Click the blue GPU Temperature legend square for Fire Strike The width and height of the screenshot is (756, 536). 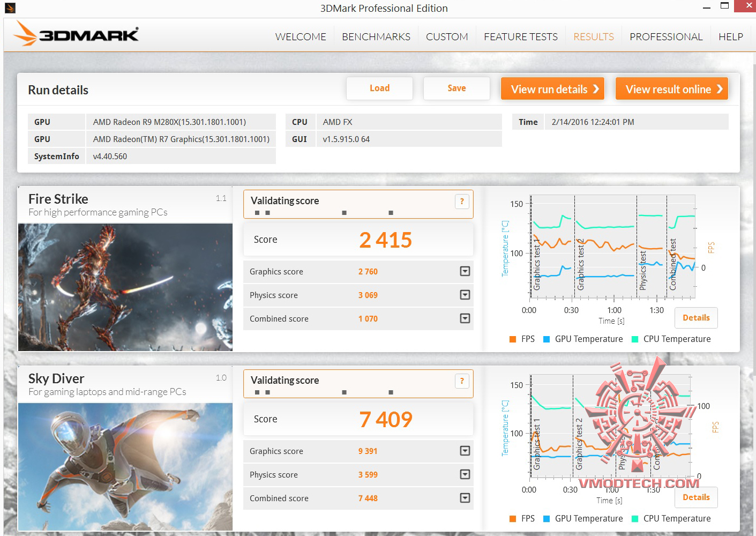547,339
